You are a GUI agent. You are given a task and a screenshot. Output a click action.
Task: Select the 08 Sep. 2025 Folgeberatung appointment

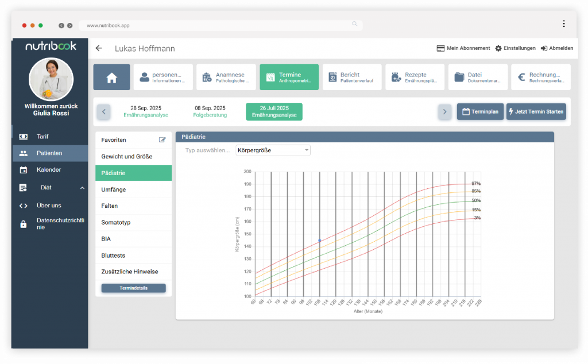click(210, 111)
